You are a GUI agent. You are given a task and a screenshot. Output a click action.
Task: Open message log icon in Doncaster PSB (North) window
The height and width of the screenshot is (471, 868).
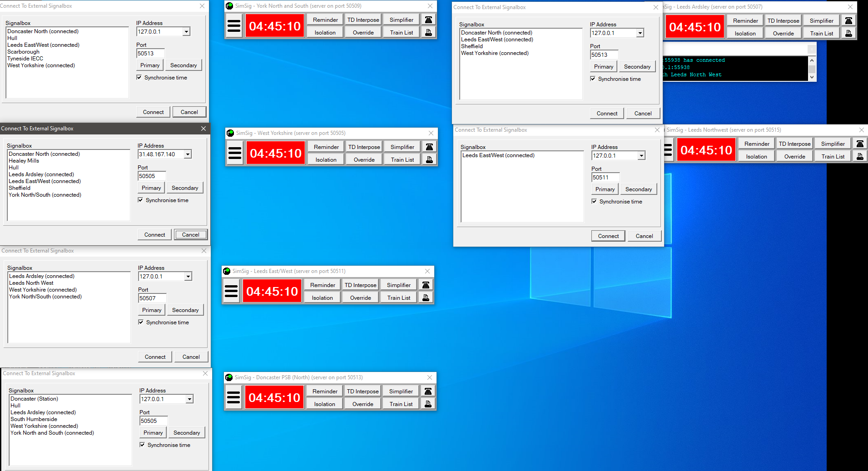point(428,404)
